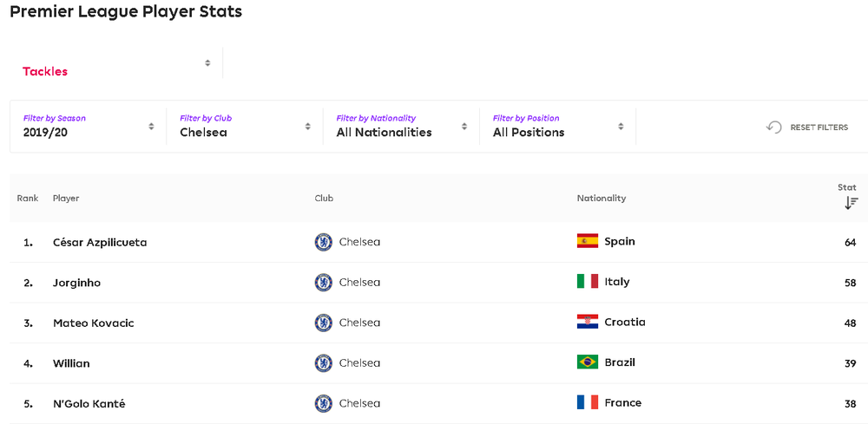Open the Filter by Nationality dropdown
Viewport: 868px width, 424px height.
401,127
